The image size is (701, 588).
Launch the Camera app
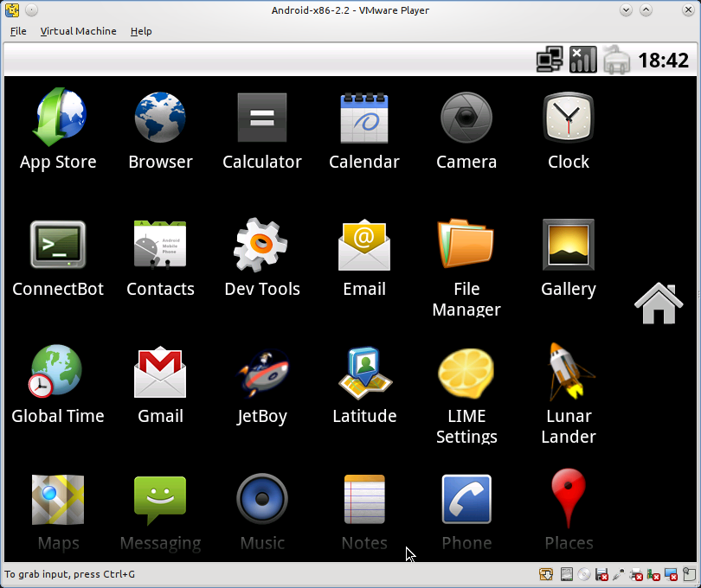tap(466, 130)
